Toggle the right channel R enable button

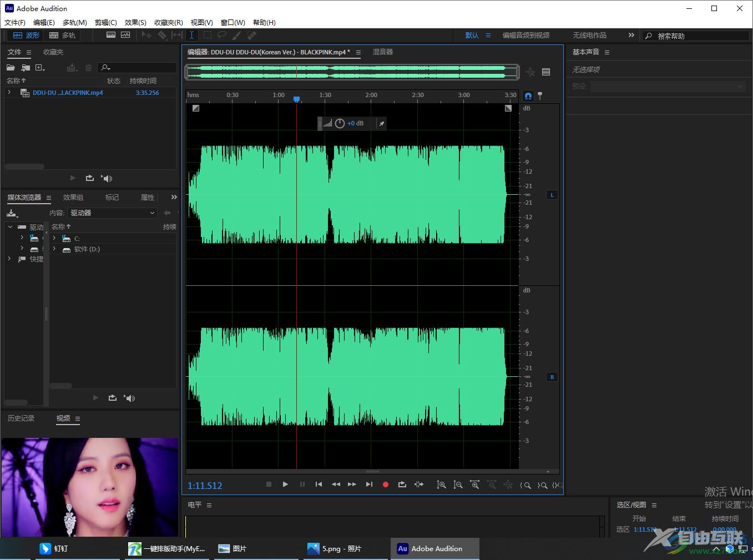(x=552, y=377)
